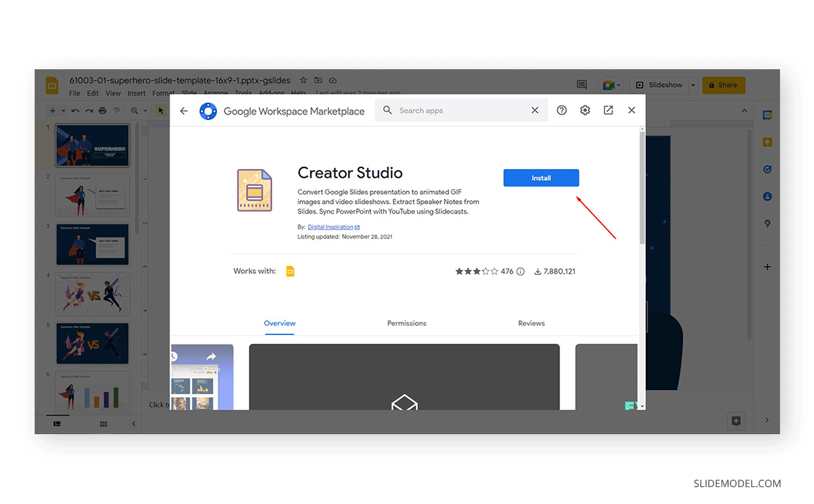The height and width of the screenshot is (504, 814).
Task: Collapse the slide filmstrip panel chevron
Action: click(133, 423)
